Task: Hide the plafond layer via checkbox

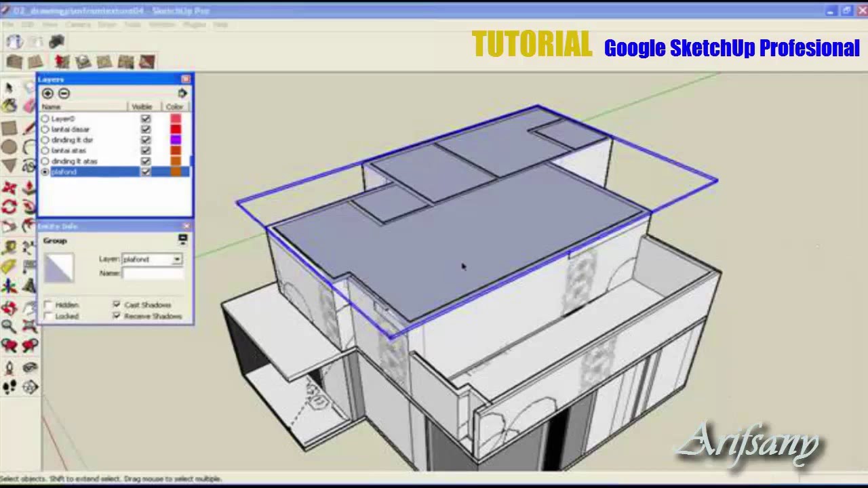Action: pyautogui.click(x=146, y=172)
